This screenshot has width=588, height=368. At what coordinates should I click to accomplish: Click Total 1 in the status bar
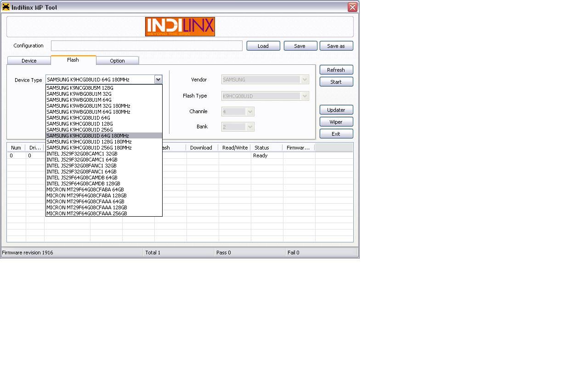click(153, 253)
